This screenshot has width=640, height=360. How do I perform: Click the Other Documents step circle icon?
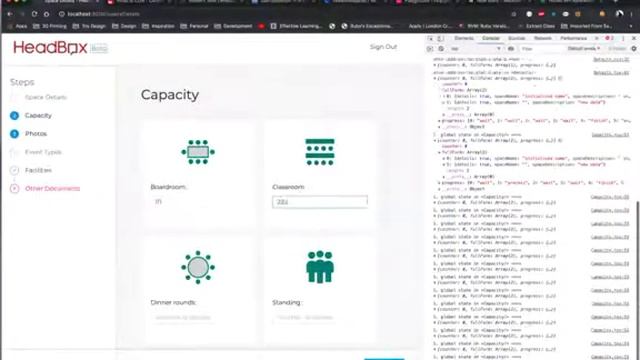[x=14, y=189]
